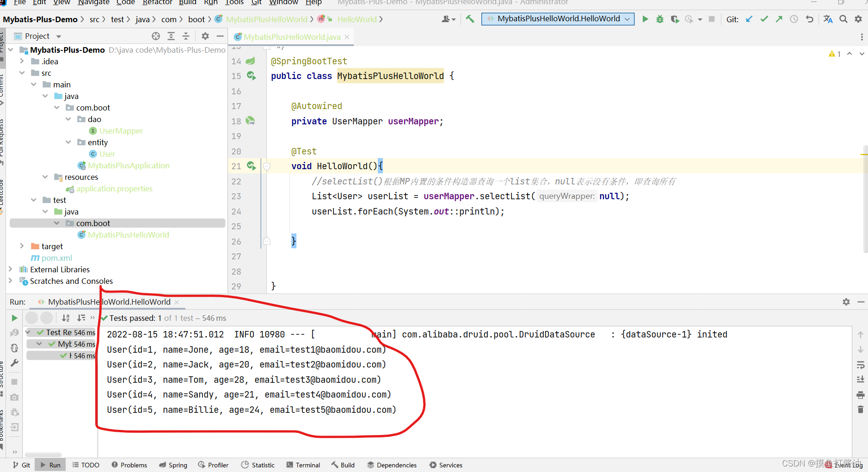This screenshot has height=472, width=868.
Task: Open the run configuration dropdown
Action: 558,18
